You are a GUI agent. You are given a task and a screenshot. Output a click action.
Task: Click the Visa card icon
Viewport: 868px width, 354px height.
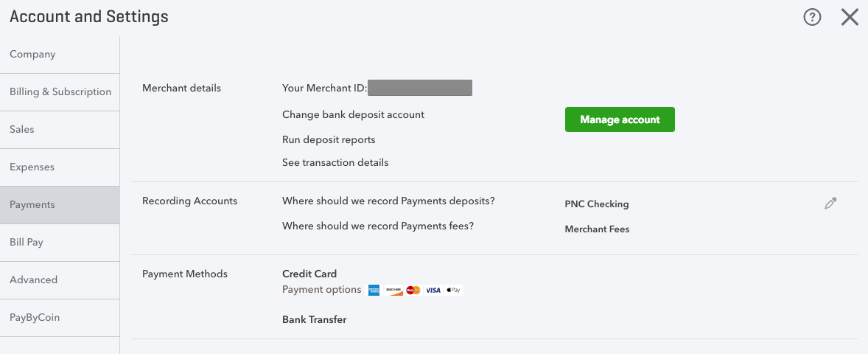pyautogui.click(x=433, y=290)
